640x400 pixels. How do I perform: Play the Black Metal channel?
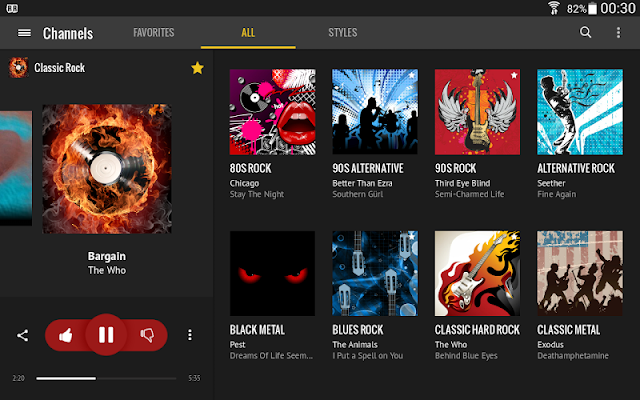click(272, 273)
